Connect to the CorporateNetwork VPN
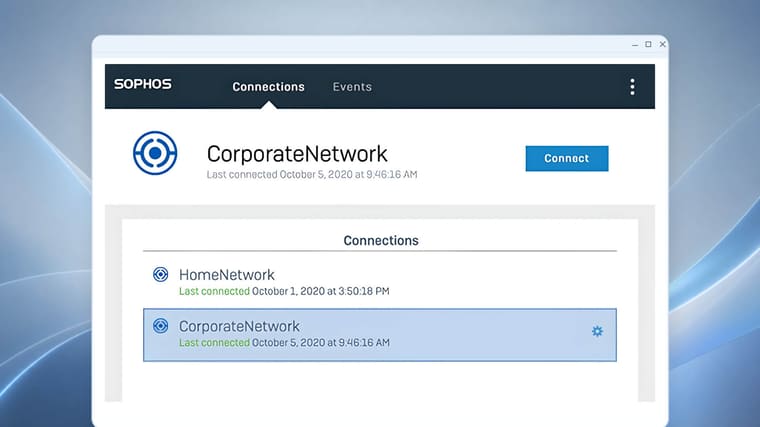This screenshot has height=427, width=760. click(567, 158)
